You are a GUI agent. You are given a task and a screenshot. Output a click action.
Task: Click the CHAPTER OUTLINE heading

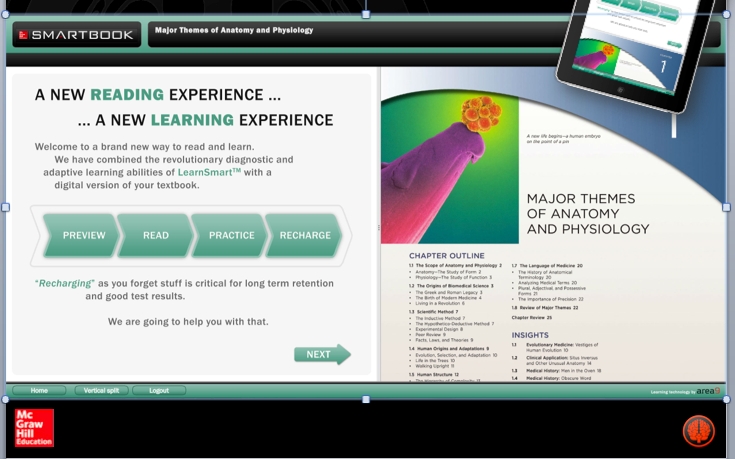447,256
